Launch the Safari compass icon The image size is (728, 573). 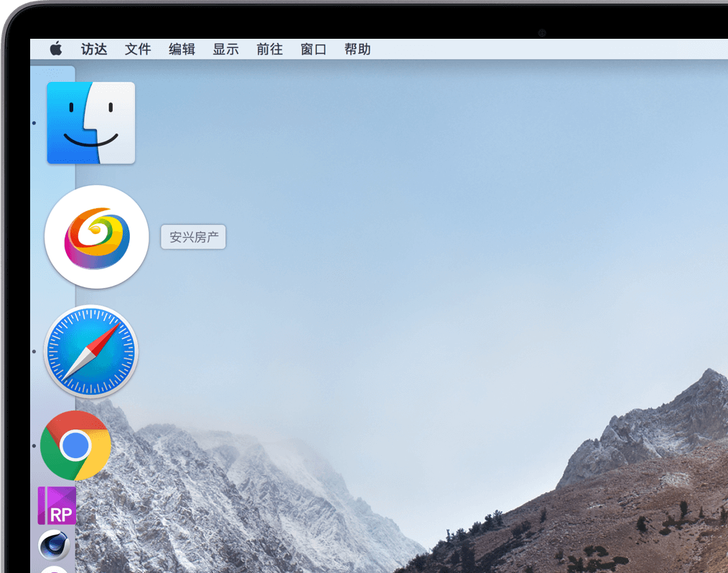[91, 352]
